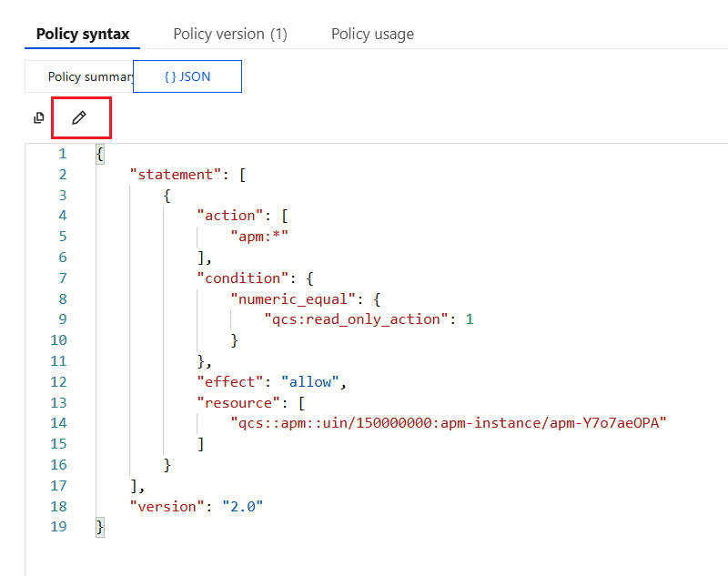
Task: Click the apm-instance resource string
Action: click(449, 423)
